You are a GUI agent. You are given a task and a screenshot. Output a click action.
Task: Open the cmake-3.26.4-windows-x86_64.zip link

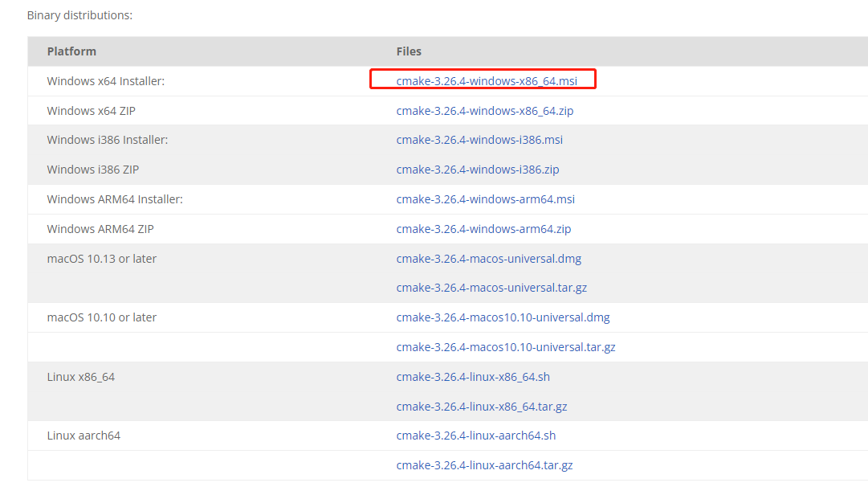coord(485,111)
